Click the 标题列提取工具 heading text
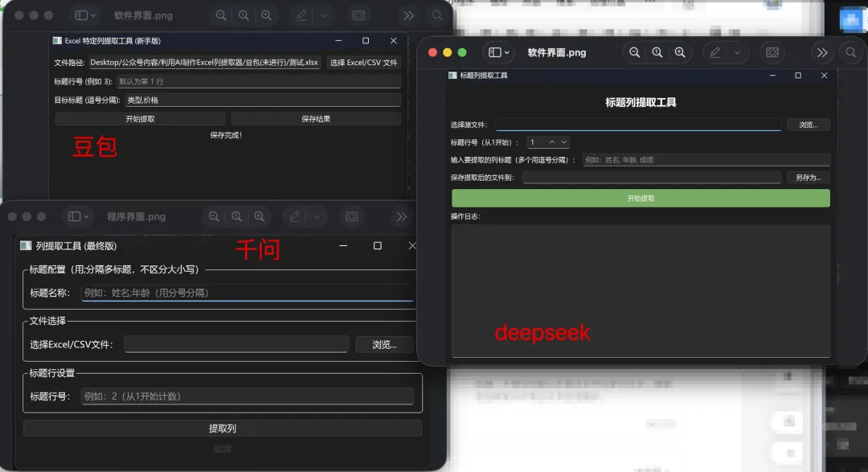 pos(641,102)
